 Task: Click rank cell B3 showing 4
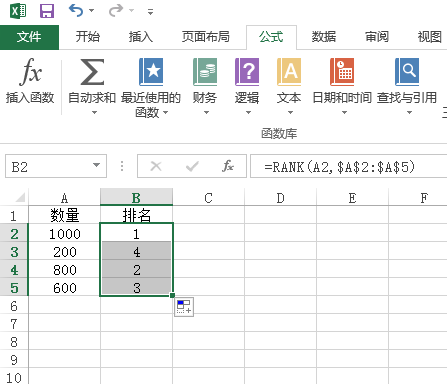click(x=136, y=252)
